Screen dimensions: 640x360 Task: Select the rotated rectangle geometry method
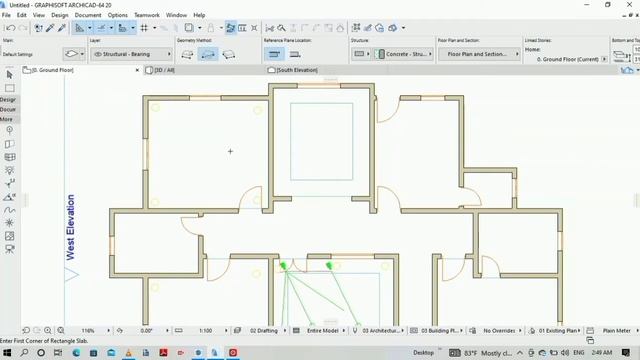(x=229, y=54)
